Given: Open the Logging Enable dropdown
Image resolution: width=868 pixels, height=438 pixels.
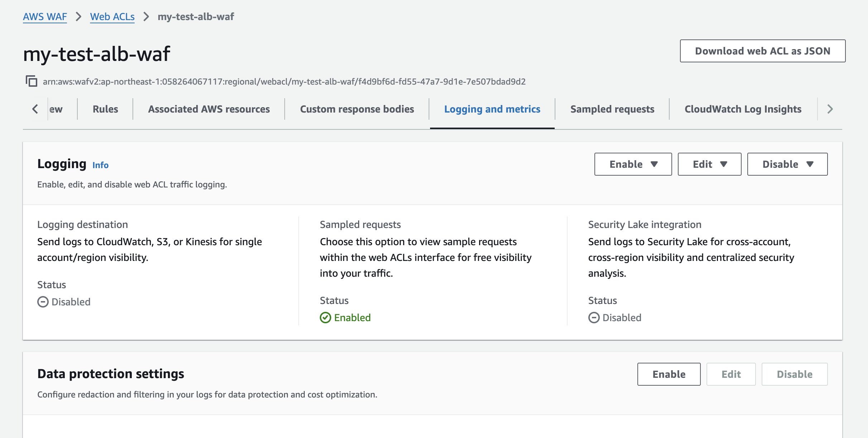Looking at the screenshot, I should (633, 164).
